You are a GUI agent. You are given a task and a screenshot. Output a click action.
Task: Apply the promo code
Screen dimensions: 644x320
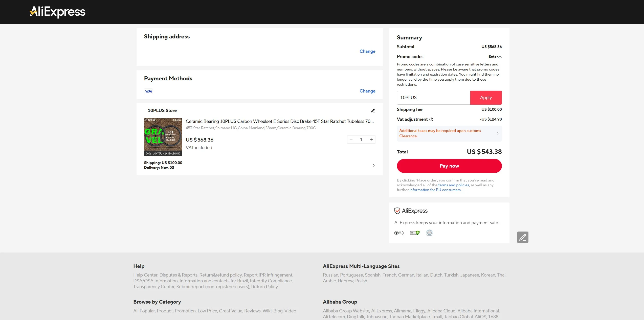[x=486, y=98]
